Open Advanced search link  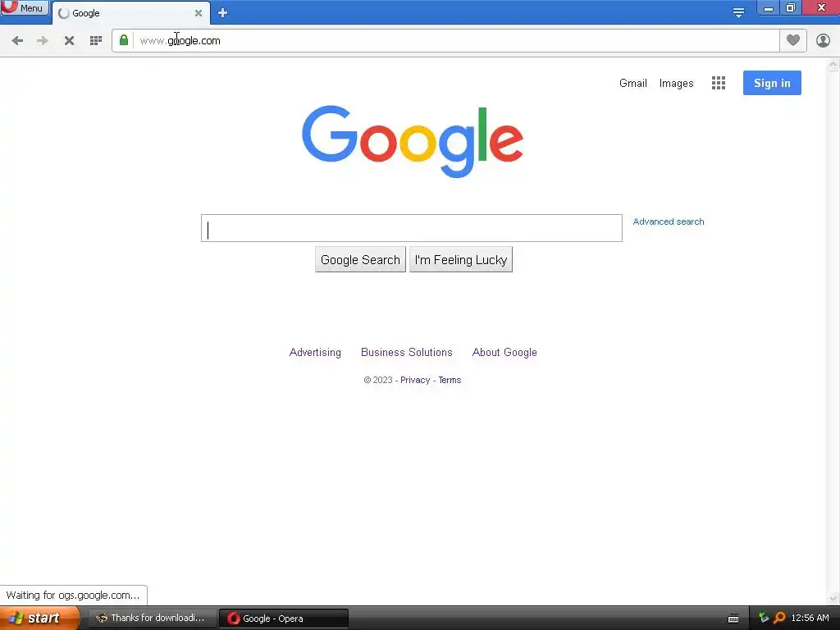point(669,221)
